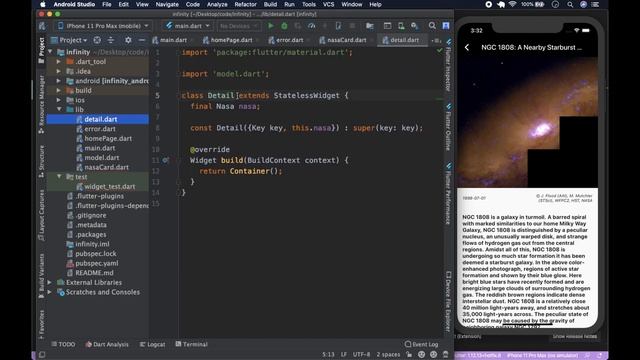Click the galaxy image in the simulator
Screen dimensions: 640x360
tap(527, 122)
